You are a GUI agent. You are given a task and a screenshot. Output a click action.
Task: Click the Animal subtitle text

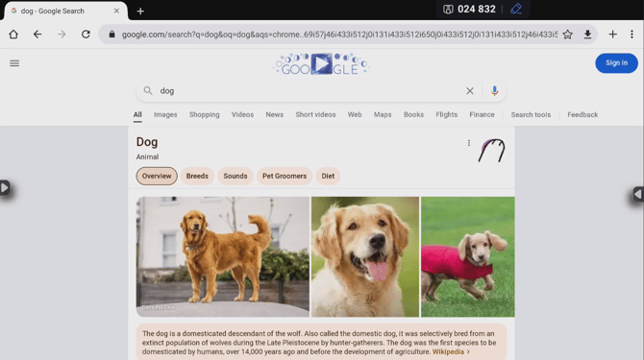[x=147, y=156]
